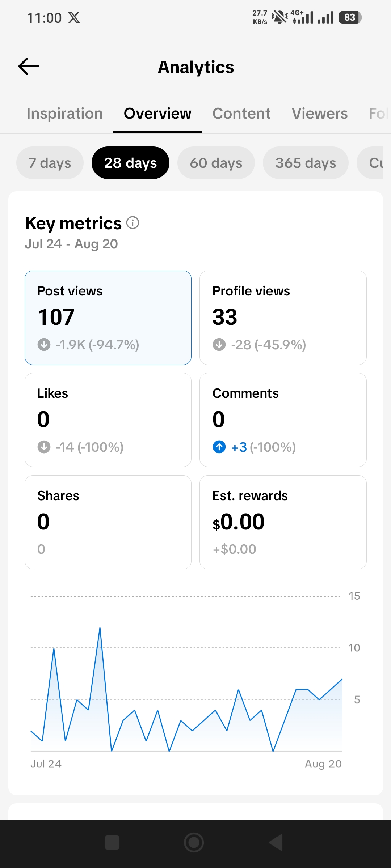Image resolution: width=391 pixels, height=868 pixels.
Task: Select the 60 days range chip
Action: [216, 163]
